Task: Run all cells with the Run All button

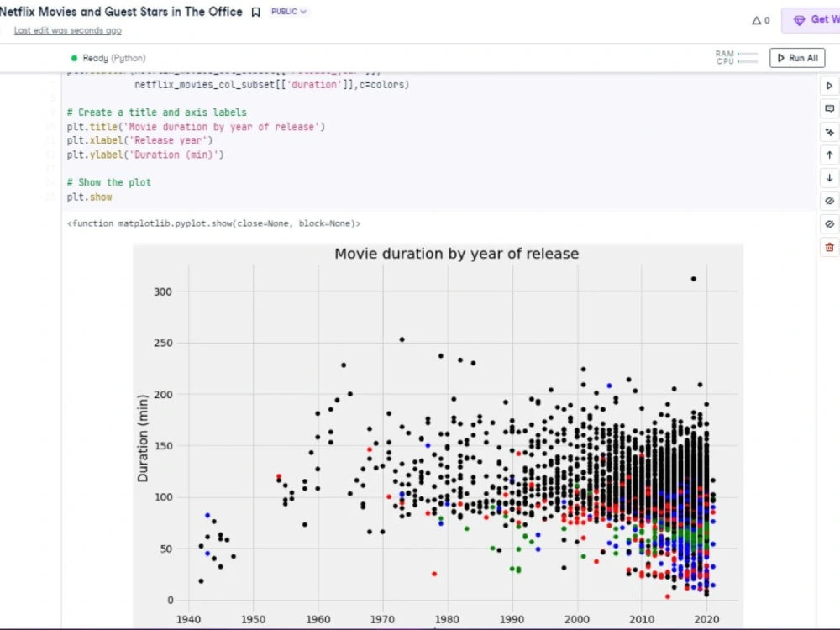Action: (x=796, y=58)
